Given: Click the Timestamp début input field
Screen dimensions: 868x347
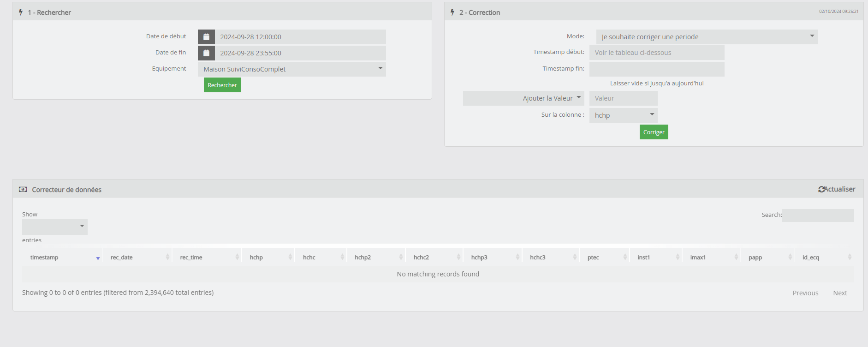Looking at the screenshot, I should pos(657,53).
